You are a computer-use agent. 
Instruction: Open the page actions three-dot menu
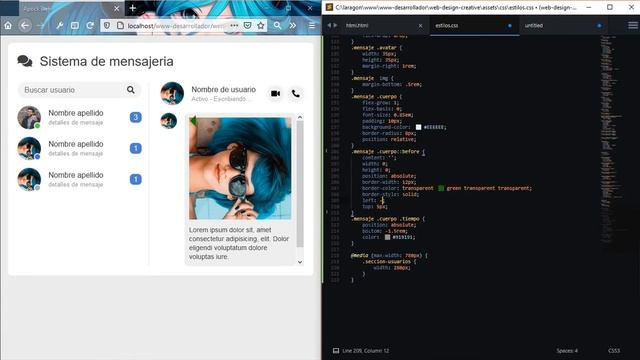click(234, 25)
